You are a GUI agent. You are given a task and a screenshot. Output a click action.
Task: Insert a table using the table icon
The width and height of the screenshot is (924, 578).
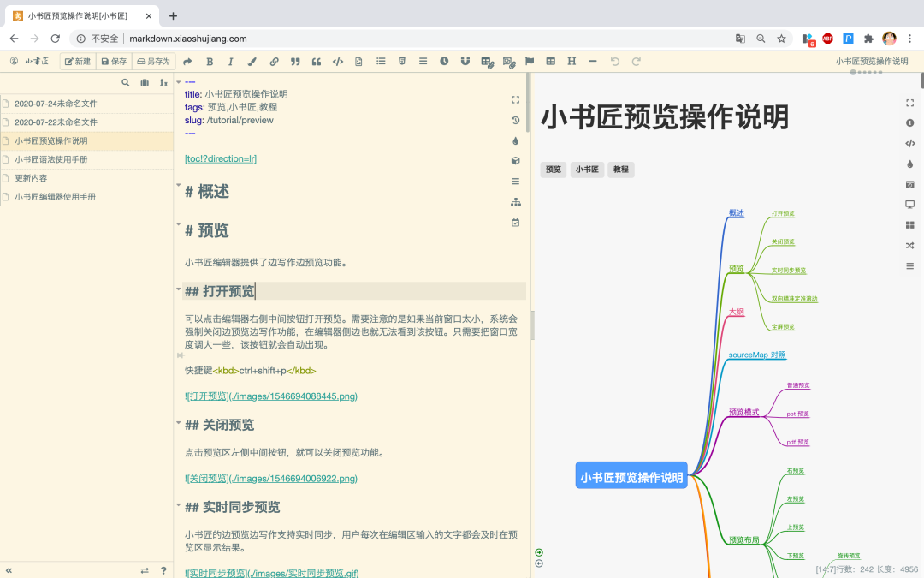550,62
